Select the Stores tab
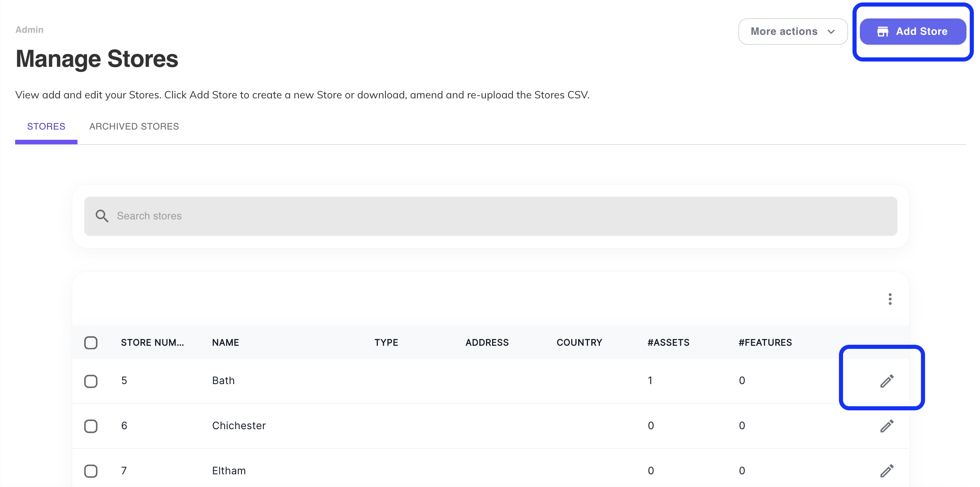The width and height of the screenshot is (980, 487). coord(46,126)
